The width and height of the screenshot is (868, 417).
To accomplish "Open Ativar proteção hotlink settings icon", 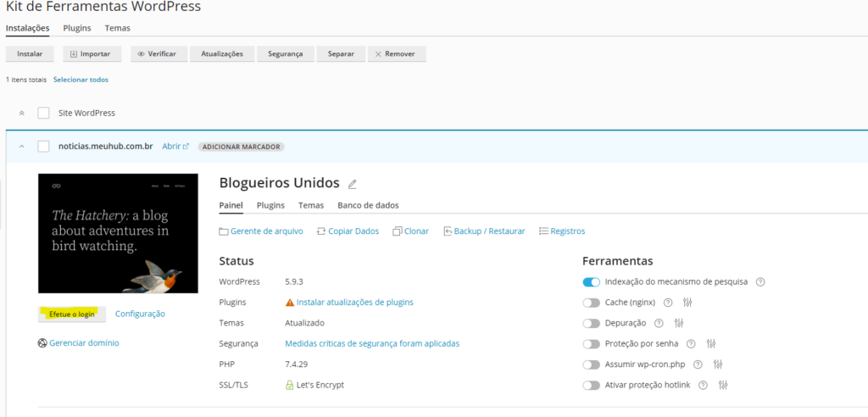I will click(x=723, y=385).
